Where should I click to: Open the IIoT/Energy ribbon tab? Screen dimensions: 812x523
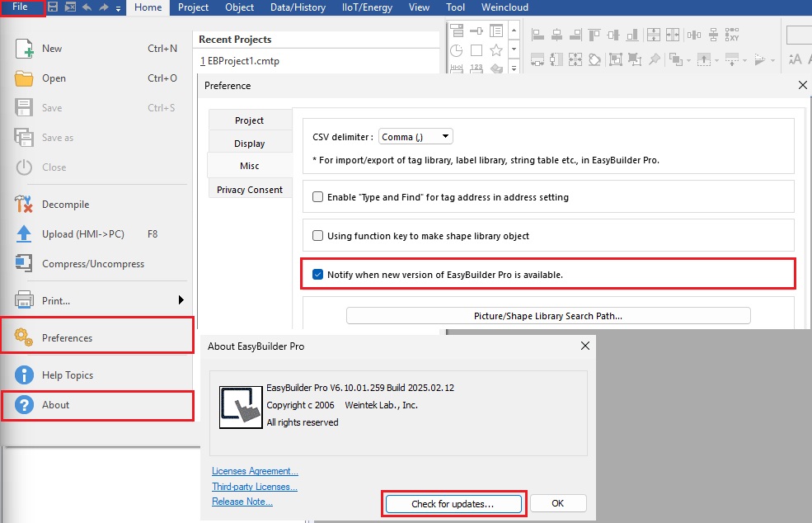(x=365, y=7)
